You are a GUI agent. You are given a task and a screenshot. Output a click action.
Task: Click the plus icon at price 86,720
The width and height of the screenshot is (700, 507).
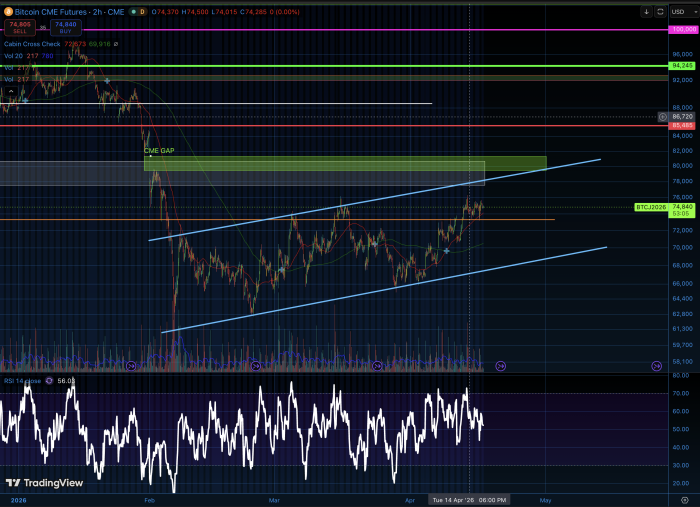[663, 117]
